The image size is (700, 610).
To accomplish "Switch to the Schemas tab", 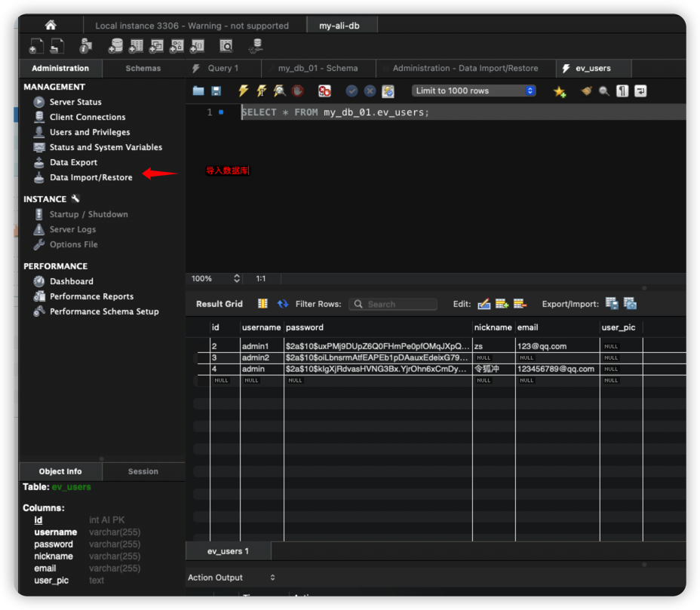I will point(143,69).
